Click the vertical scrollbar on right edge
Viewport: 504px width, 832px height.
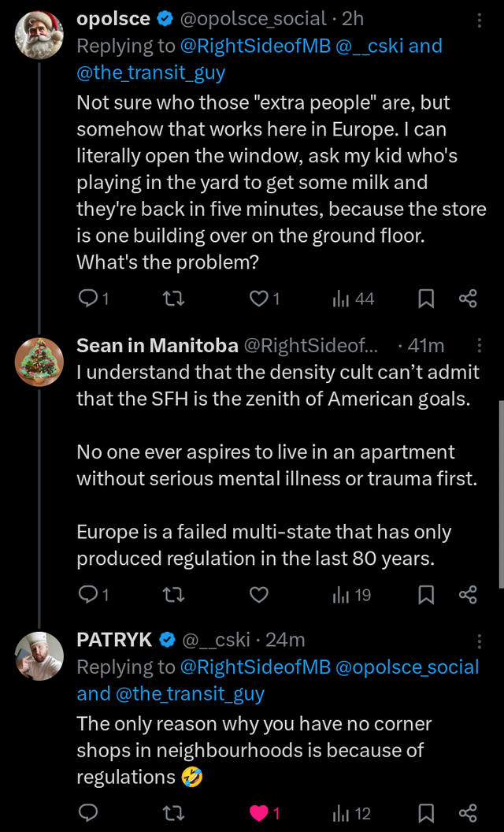[x=501, y=493]
